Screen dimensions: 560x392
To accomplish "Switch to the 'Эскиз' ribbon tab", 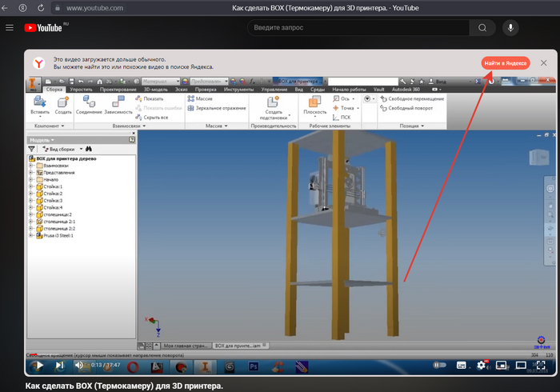I will pos(181,90).
